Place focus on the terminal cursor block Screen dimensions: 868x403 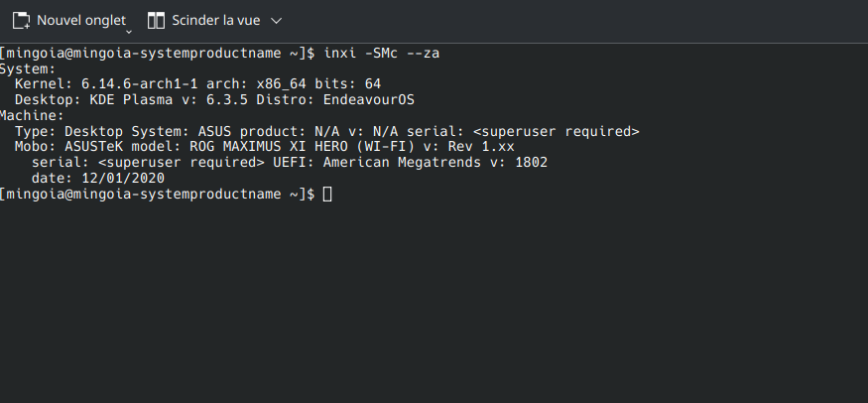coord(327,194)
